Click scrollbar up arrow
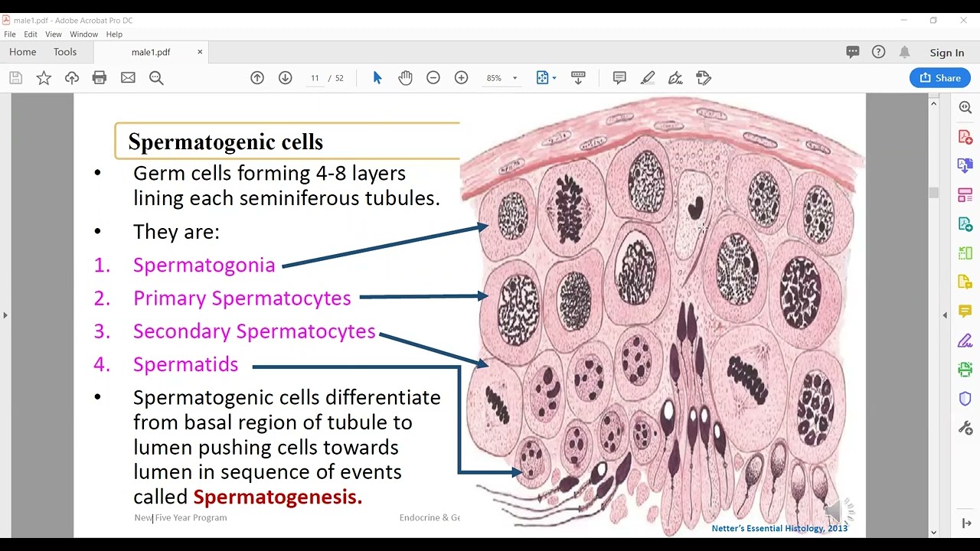 (x=933, y=103)
